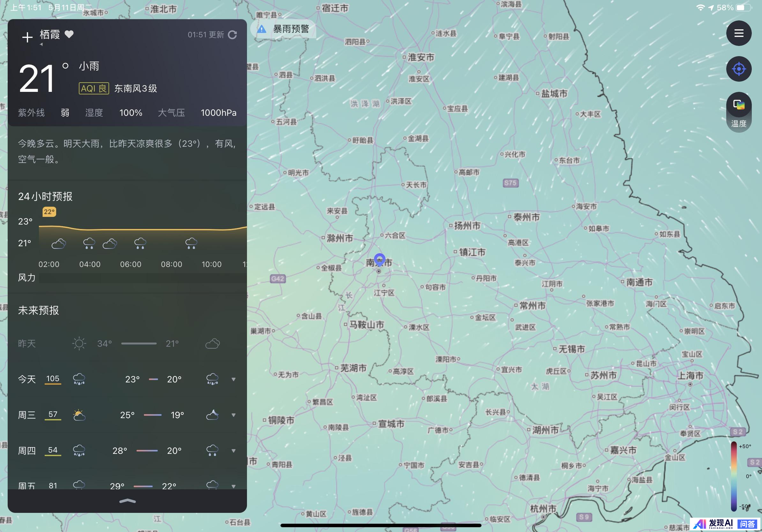Tap 周四 AQI value 54
This screenshot has height=532, width=762.
coord(53,450)
